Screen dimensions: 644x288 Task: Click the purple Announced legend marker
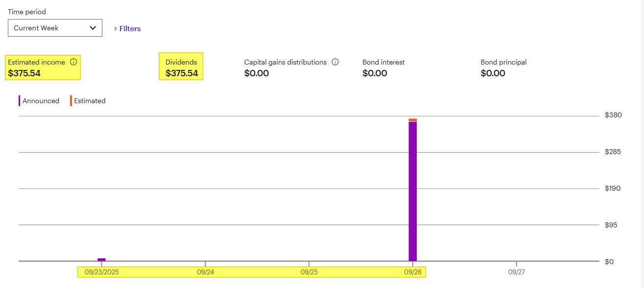(20, 101)
